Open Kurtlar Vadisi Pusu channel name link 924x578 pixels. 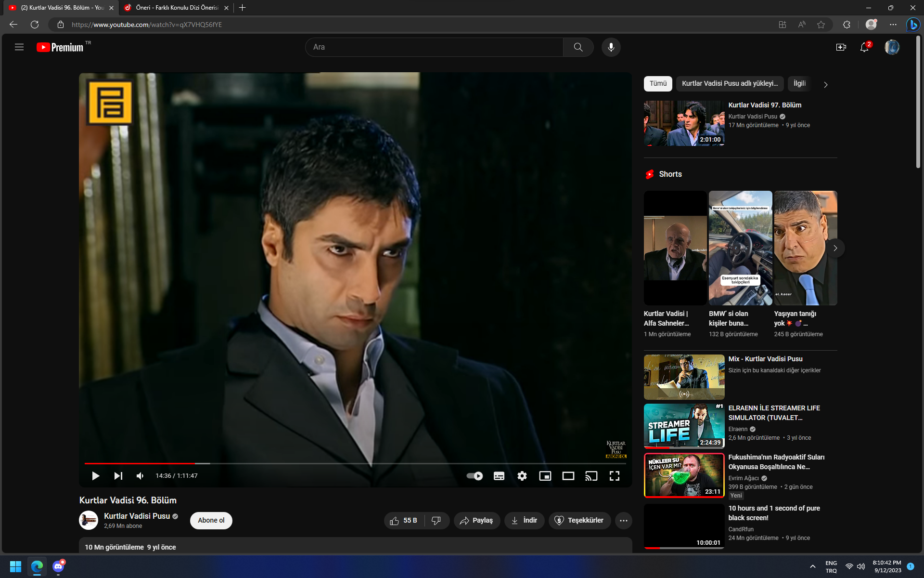click(x=137, y=516)
